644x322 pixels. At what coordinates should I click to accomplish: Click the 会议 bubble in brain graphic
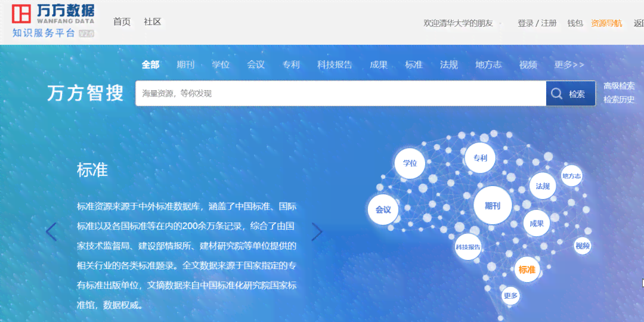383,210
